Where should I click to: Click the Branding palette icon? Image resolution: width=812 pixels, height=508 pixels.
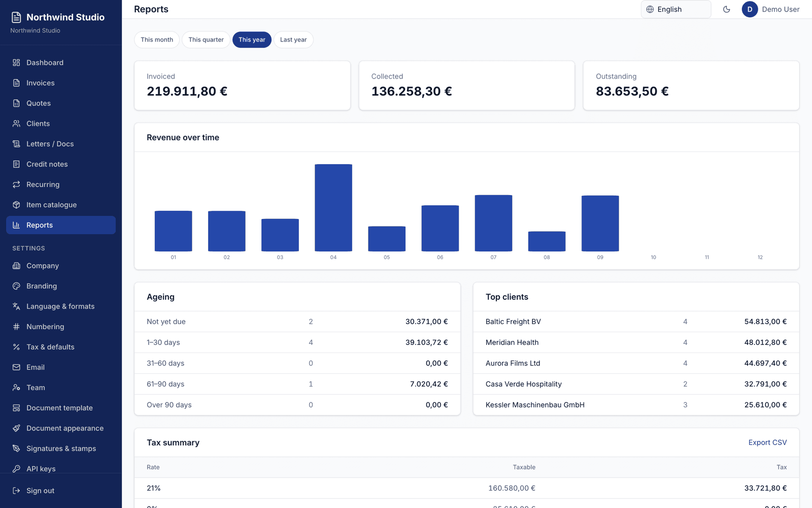tap(16, 286)
